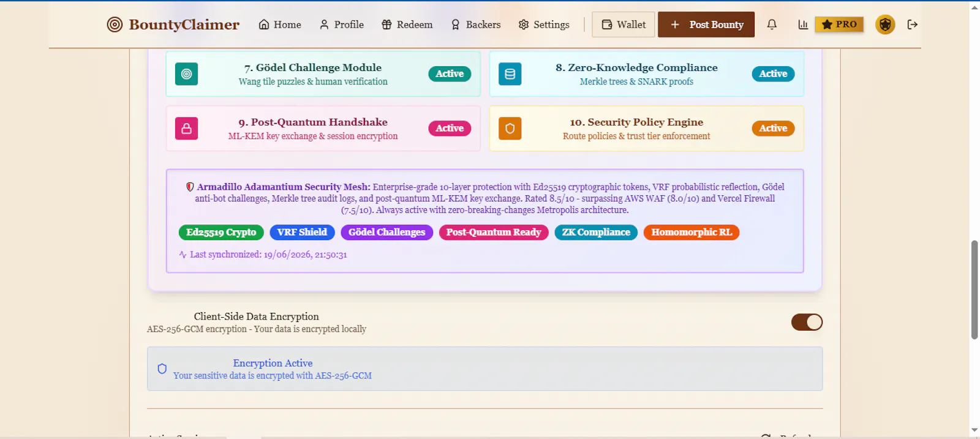
Task: Click the Post Bounty button
Action: click(x=706, y=24)
